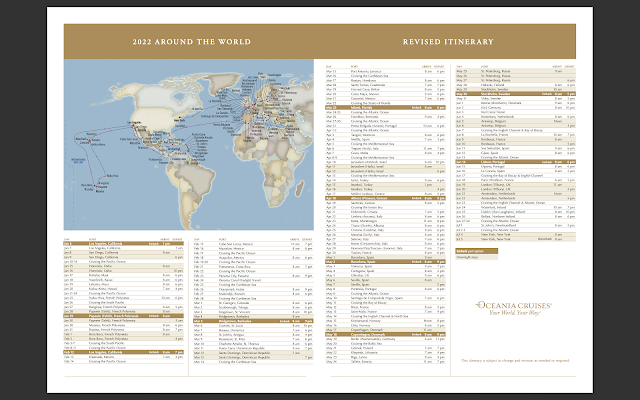Select the Feb 26 Oranjestad, Aruba row

click(x=253, y=289)
